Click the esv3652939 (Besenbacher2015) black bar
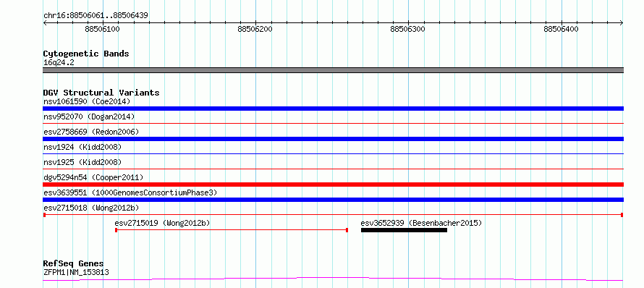The image size is (644, 288). tap(404, 230)
